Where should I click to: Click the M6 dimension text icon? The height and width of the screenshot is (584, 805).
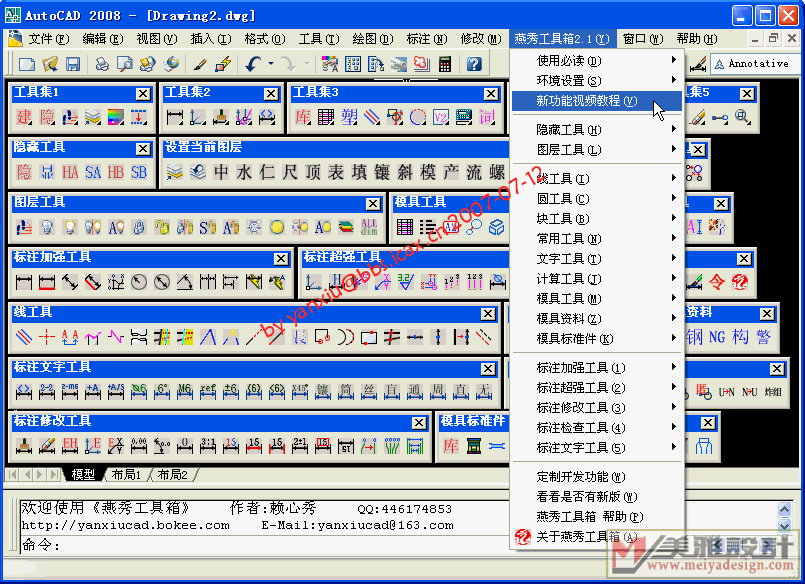(x=185, y=392)
